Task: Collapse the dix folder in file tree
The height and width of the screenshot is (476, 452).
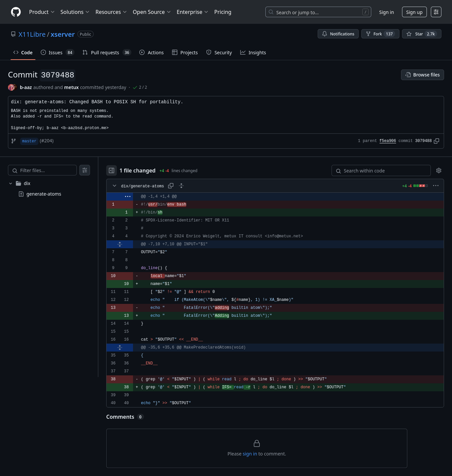Action: click(11, 183)
